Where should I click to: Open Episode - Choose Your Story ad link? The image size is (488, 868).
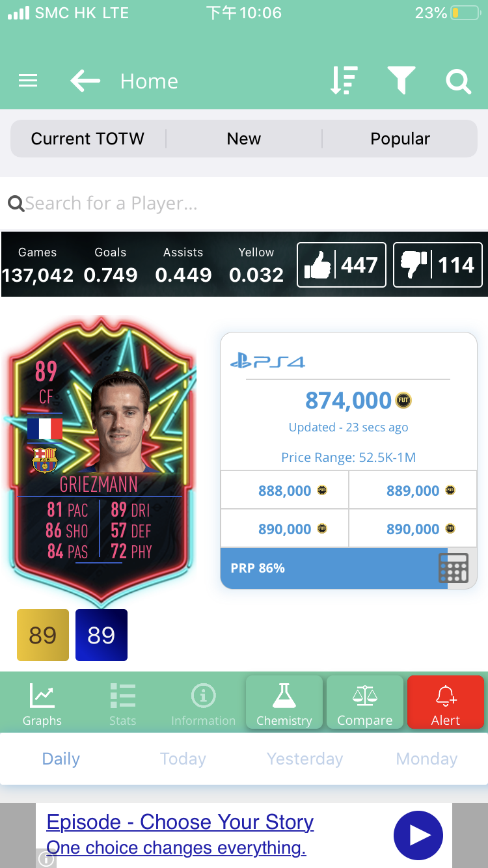pyautogui.click(x=180, y=822)
